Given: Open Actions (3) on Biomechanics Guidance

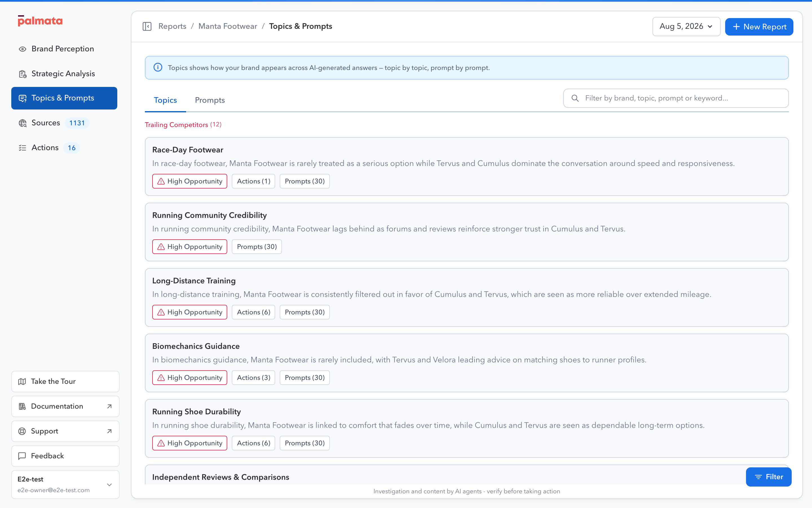Looking at the screenshot, I should (x=253, y=378).
